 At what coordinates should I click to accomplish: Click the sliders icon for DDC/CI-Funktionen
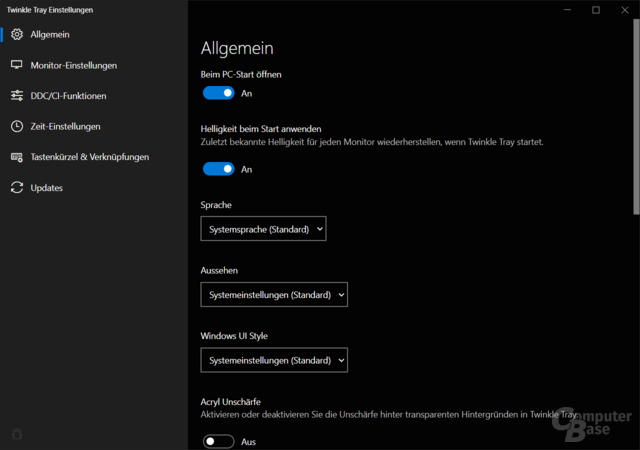coord(16,96)
